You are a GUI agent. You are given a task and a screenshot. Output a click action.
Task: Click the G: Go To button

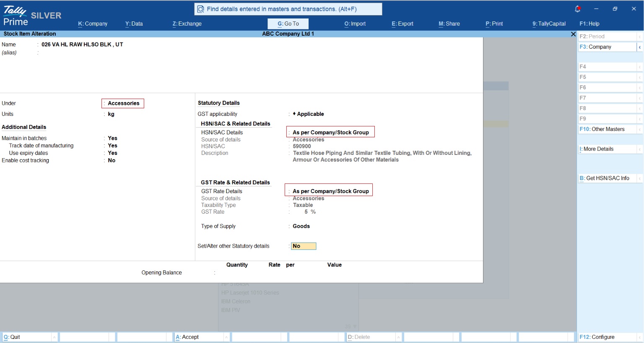[x=288, y=24]
